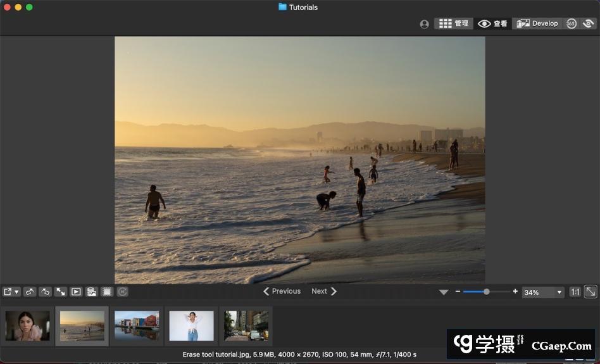Screen dimensions: 600x364
Task: Click the image selection marquee icon
Action: pos(107,292)
